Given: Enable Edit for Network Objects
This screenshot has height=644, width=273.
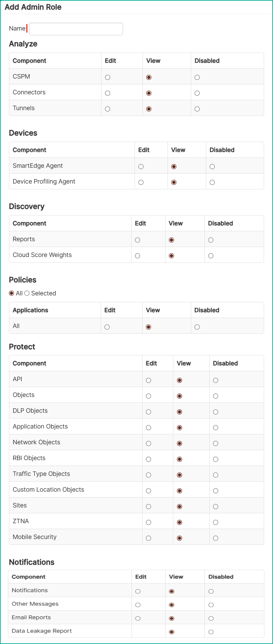Looking at the screenshot, I should [148, 444].
